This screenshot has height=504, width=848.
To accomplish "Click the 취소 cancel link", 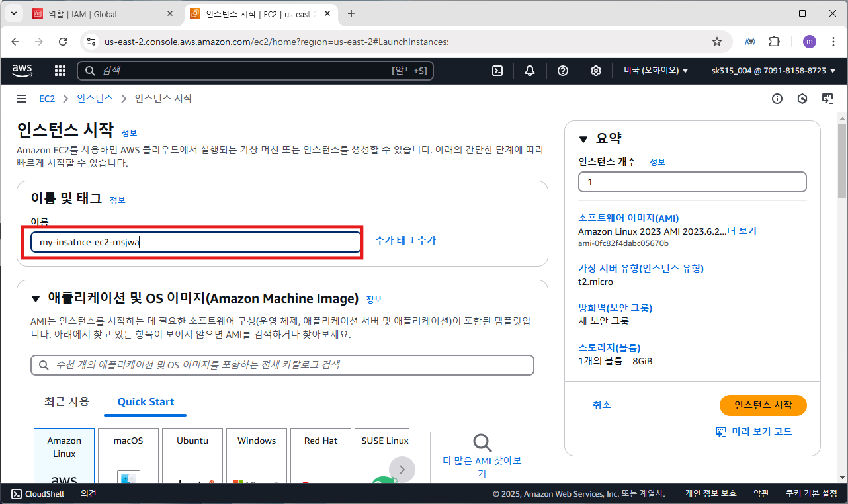I will [x=602, y=405].
